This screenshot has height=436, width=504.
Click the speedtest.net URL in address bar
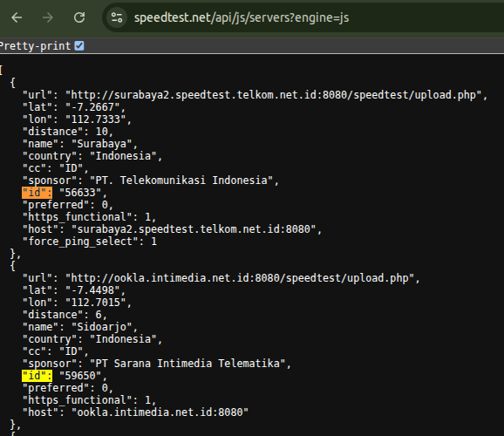(242, 17)
